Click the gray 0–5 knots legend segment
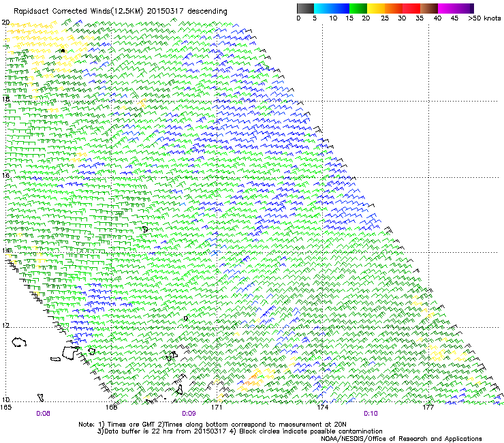Image resolution: width=504 pixels, height=443 pixels. pyautogui.click(x=305, y=8)
